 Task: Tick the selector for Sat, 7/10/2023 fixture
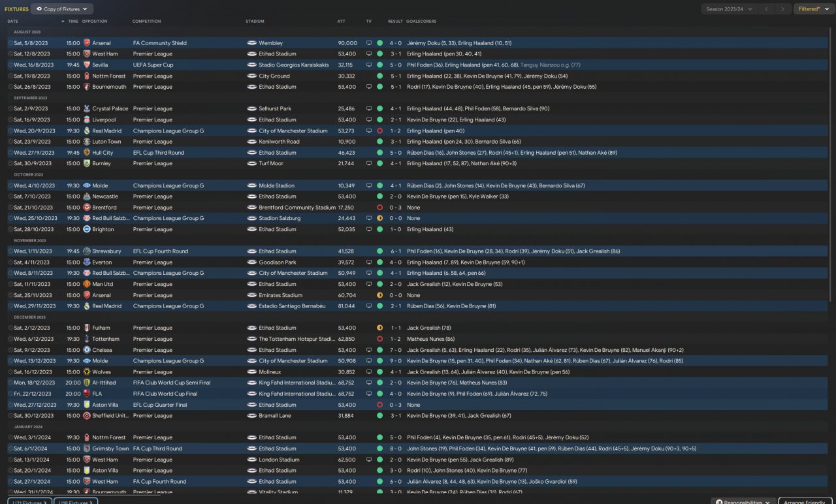10,197
